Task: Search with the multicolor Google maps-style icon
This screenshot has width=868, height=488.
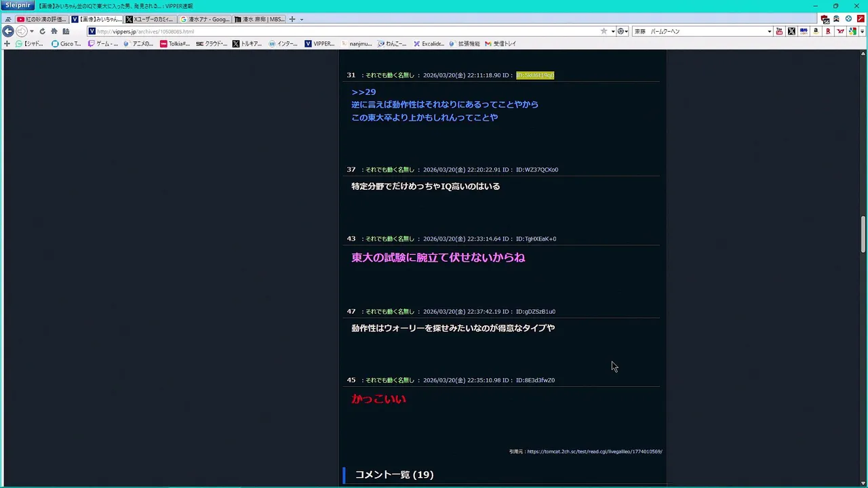Action: click(852, 31)
